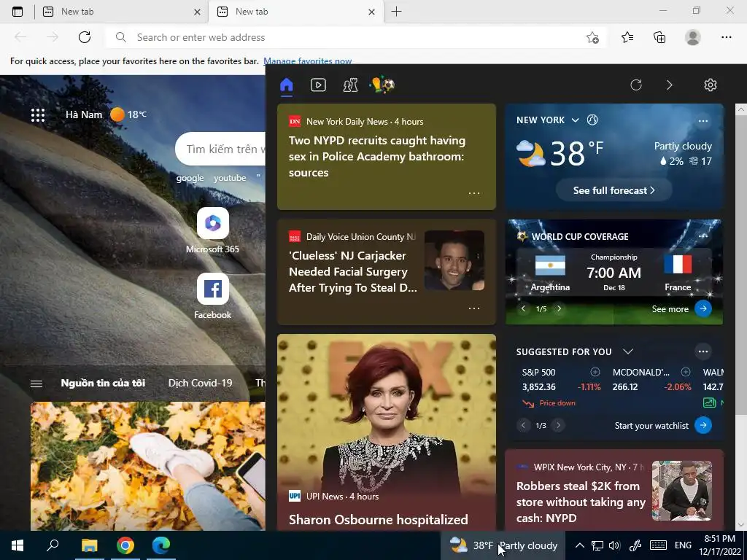Screen dimensions: 747x560
Task: Go to next World Cup match
Action: [x=559, y=308]
